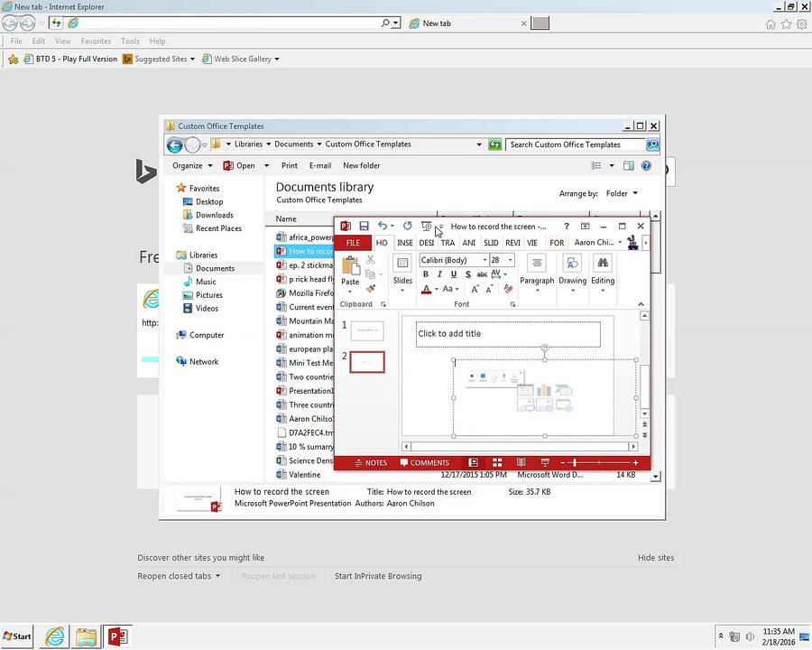
Task: Click Print in the Explorer toolbar
Action: coord(290,165)
